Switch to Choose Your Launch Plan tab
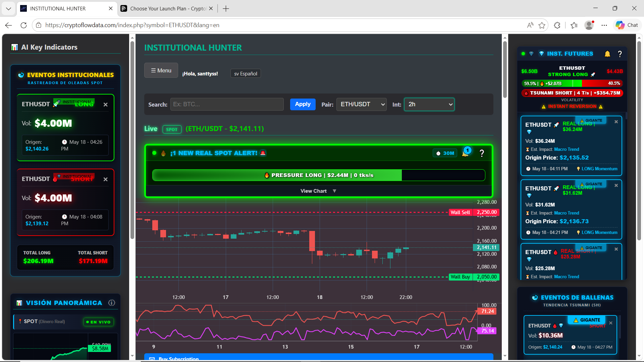 tap(167, 8)
